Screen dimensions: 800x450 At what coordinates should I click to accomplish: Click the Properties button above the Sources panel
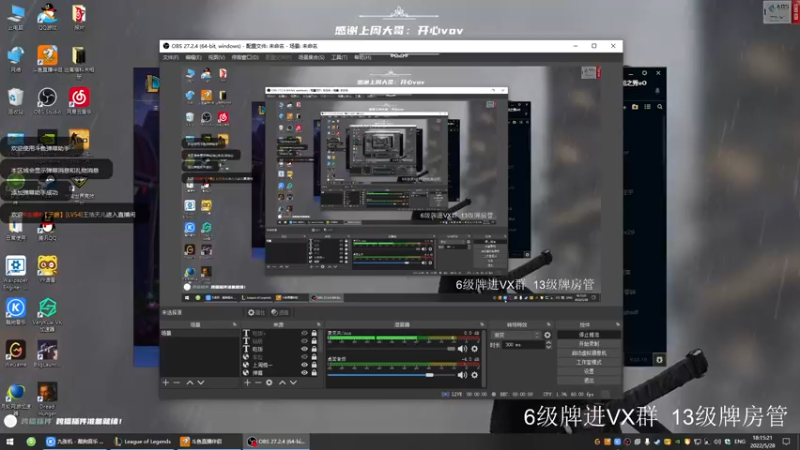(x=257, y=312)
